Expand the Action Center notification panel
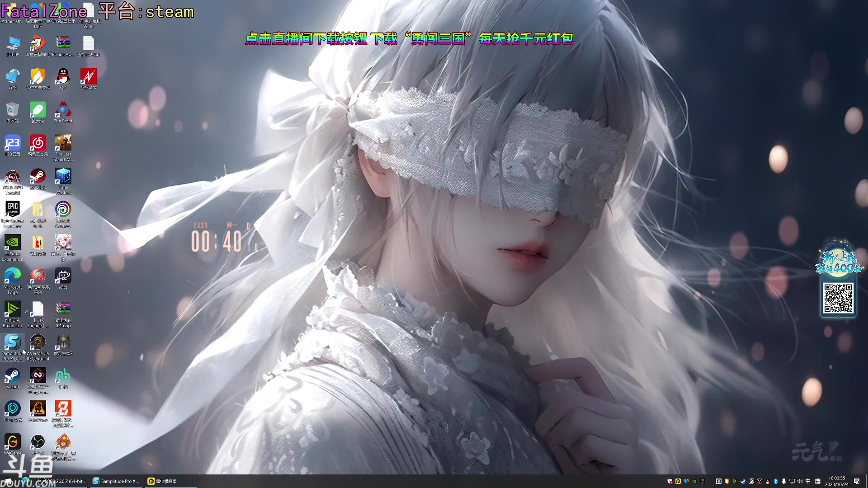Image resolution: width=868 pixels, height=488 pixels. (x=858, y=481)
